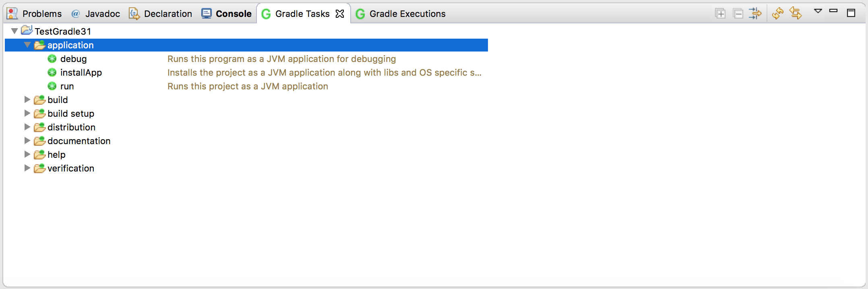Click the green installApp task icon
Viewport: 868px width, 289px height.
pos(52,72)
